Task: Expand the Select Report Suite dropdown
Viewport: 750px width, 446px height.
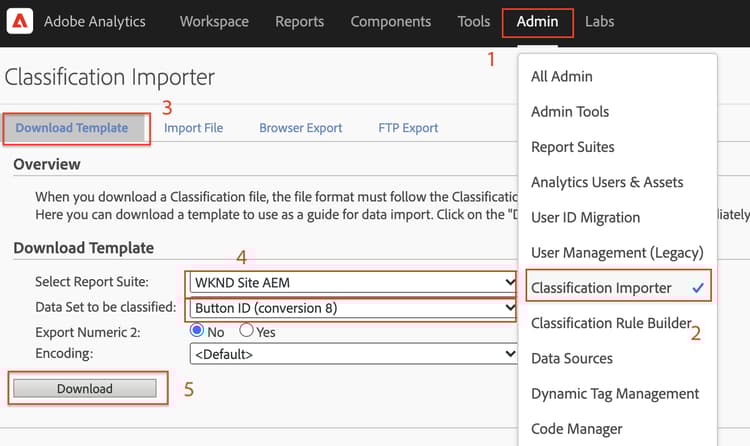Action: 353,282
